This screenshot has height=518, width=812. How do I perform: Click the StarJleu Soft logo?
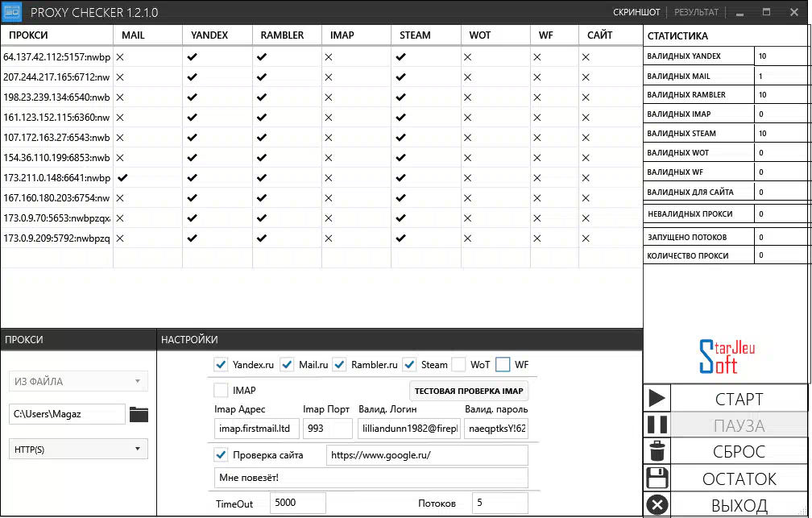(727, 356)
